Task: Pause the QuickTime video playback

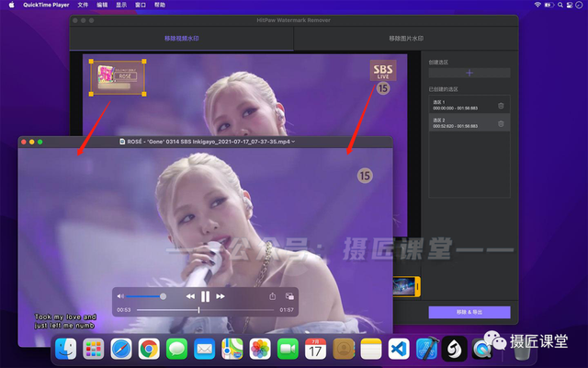Action: tap(205, 296)
